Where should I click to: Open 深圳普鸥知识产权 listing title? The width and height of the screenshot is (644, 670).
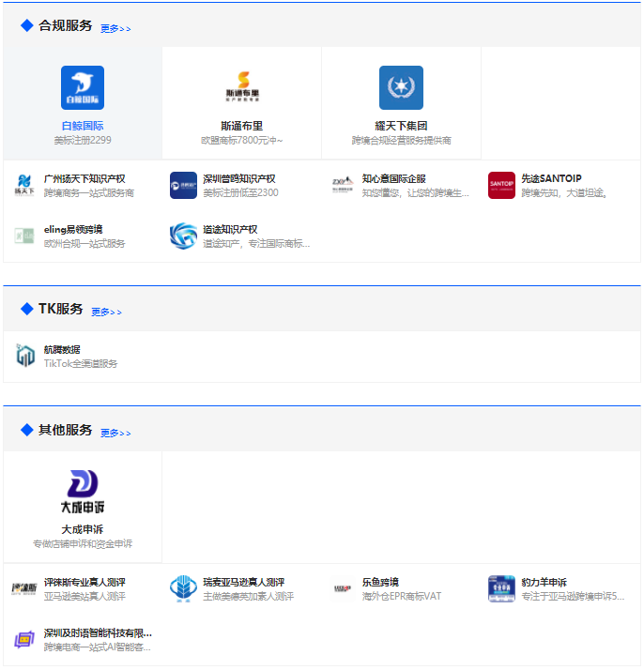pyautogui.click(x=239, y=178)
